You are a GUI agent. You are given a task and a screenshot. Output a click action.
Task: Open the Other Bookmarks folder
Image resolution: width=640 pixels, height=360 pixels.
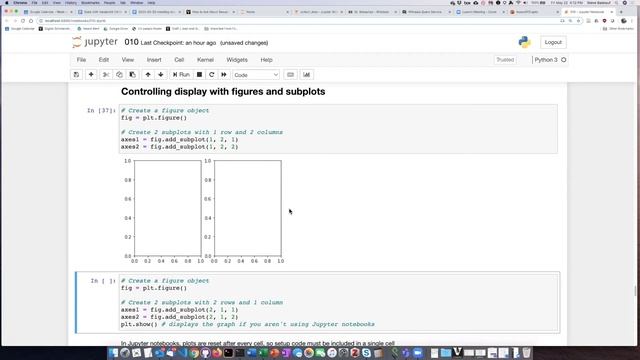pos(619,29)
